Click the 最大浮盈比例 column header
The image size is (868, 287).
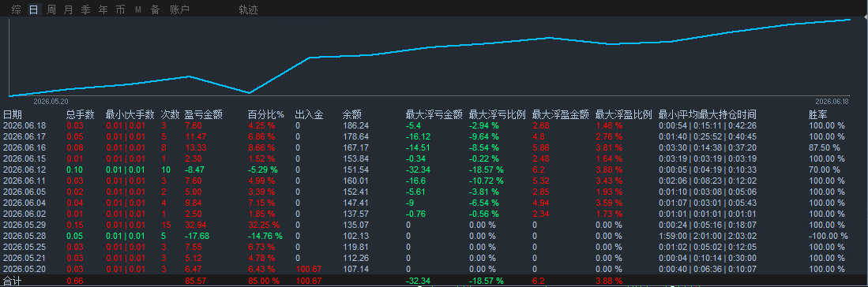coord(624,114)
